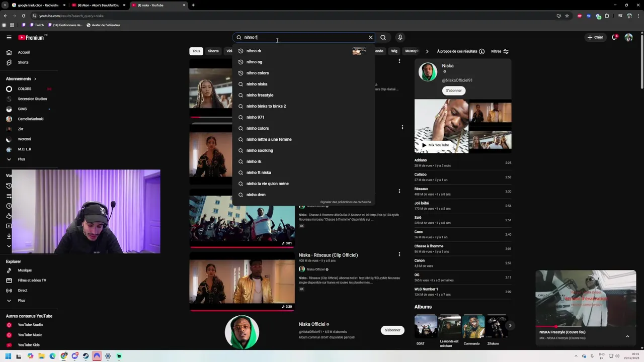Expand the NISKA Freestyle miniplayer

tap(627, 336)
